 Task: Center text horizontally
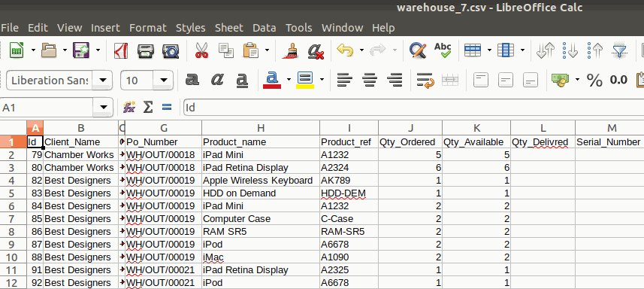[x=370, y=80]
